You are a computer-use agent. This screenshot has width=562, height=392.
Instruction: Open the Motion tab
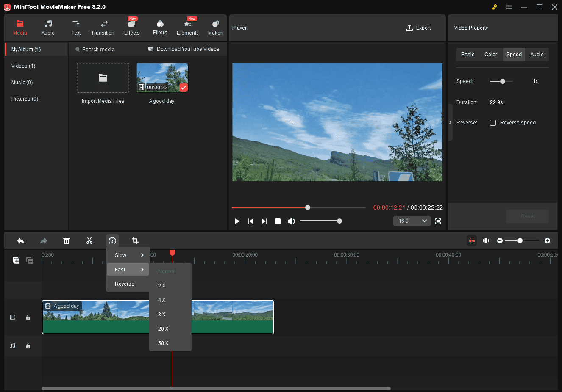point(215,28)
